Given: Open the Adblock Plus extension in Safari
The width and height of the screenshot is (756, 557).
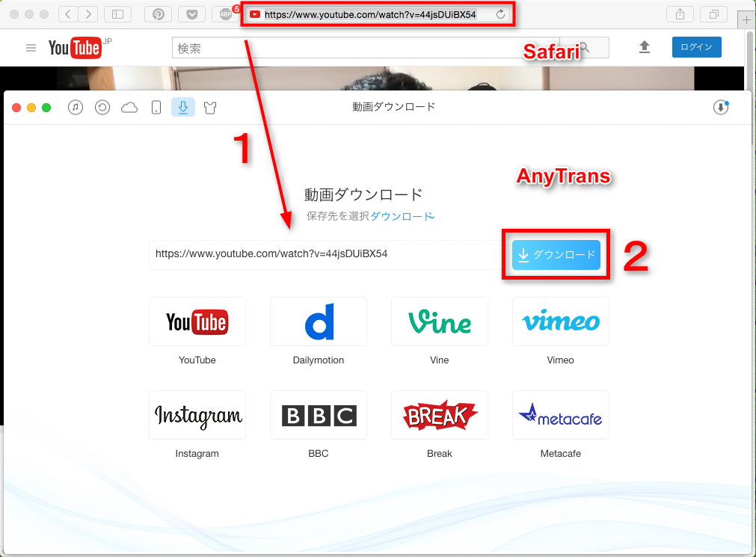Looking at the screenshot, I should coord(226,14).
